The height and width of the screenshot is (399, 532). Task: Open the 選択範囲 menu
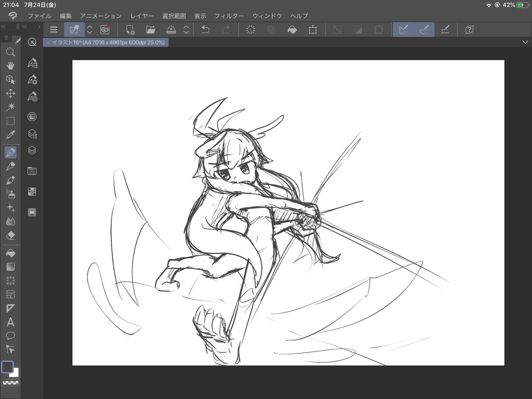click(x=174, y=16)
